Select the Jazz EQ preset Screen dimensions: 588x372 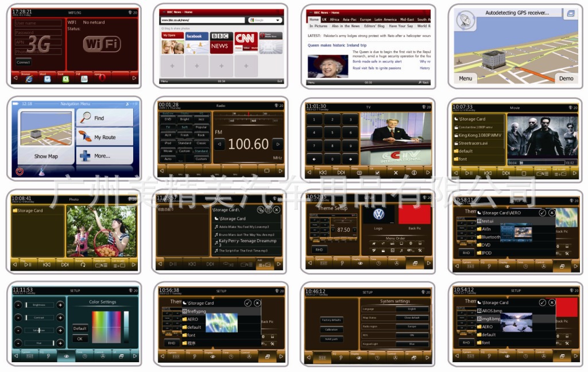(x=201, y=119)
